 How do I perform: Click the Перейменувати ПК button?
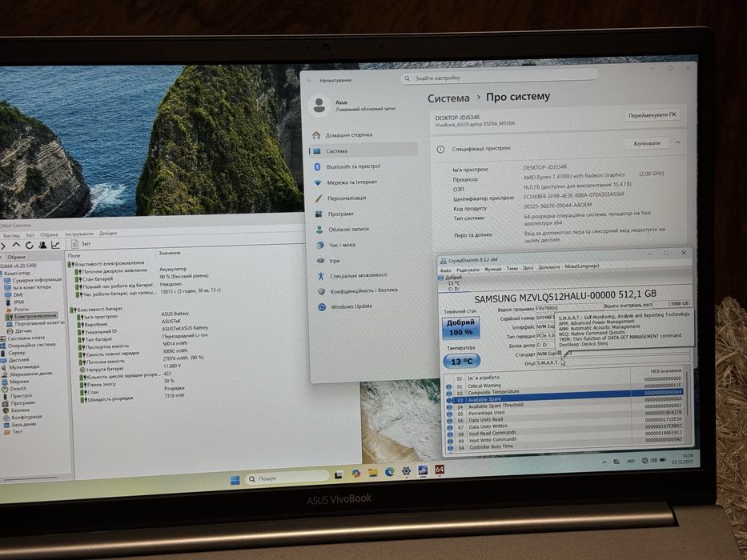[x=652, y=115]
